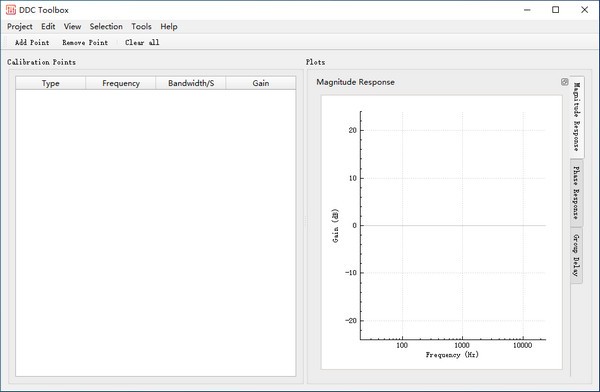Viewport: 600px width, 392px height.
Task: Select the Magnitude Response vertical tab
Action: [x=577, y=117]
